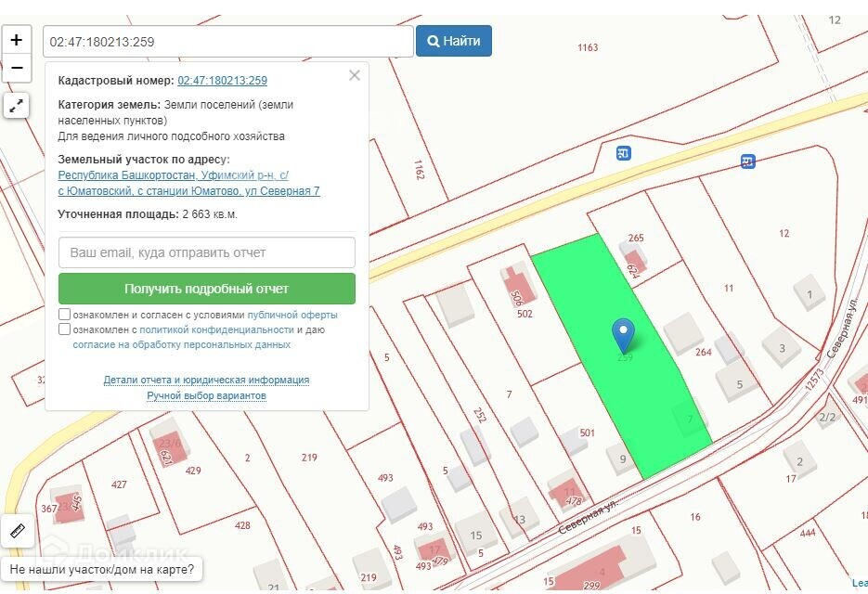The width and height of the screenshot is (868, 594).
Task: Click parcel 16 on the map
Action: click(695, 517)
